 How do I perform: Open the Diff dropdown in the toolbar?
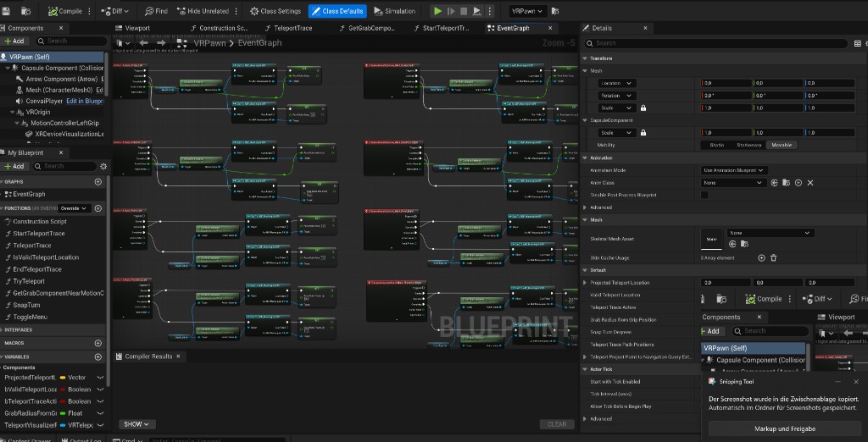click(115, 11)
